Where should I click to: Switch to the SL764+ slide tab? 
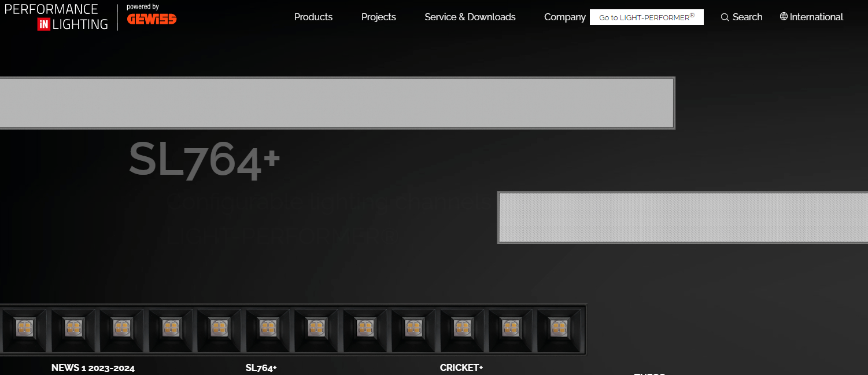(x=261, y=368)
